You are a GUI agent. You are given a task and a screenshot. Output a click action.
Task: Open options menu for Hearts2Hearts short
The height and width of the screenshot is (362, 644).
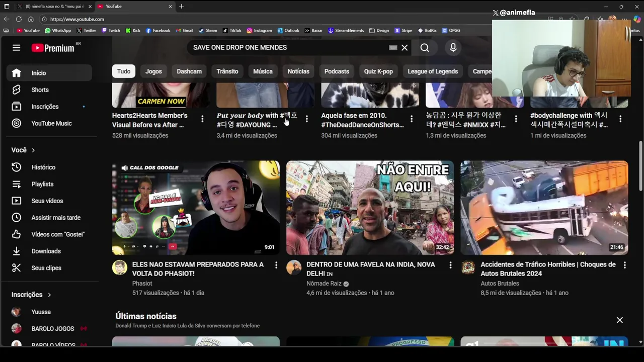click(202, 119)
